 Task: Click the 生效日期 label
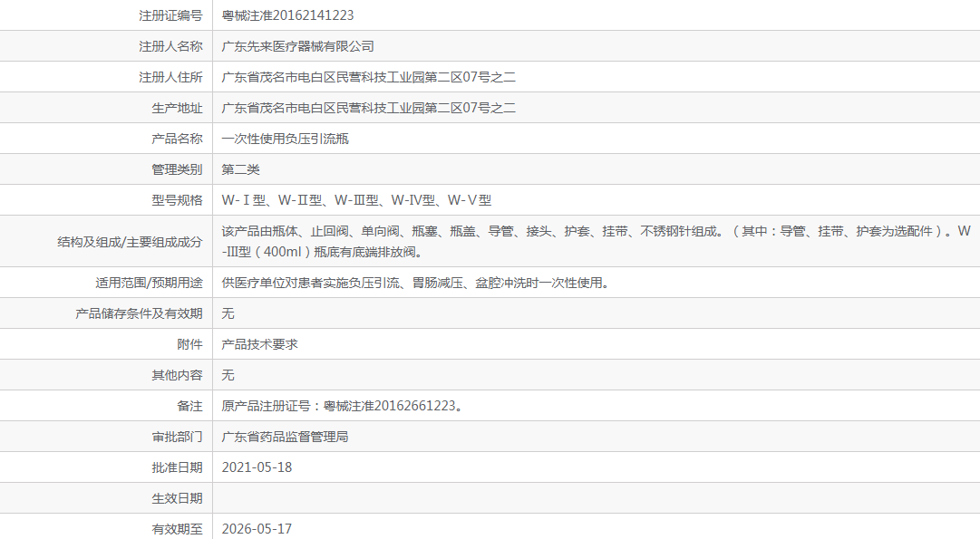click(177, 498)
